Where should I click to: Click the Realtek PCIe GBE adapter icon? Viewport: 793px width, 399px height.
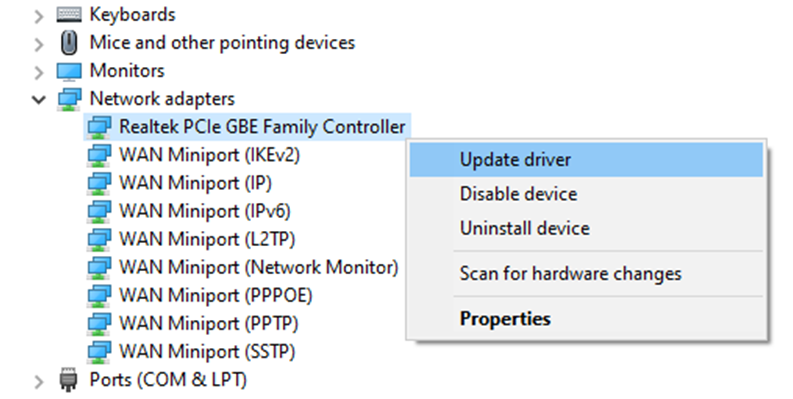coord(99,127)
